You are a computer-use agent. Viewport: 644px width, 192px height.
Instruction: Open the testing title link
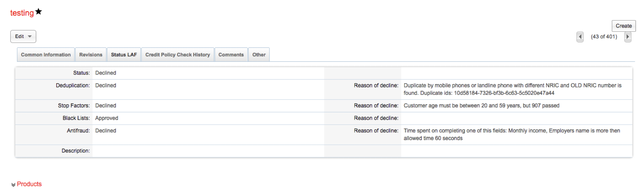click(22, 13)
